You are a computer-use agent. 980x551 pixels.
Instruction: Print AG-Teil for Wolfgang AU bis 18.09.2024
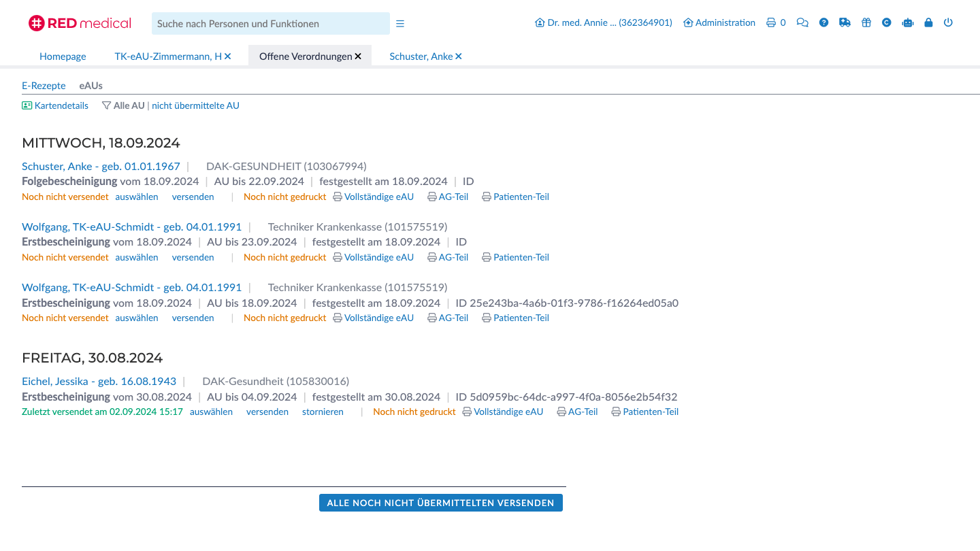coord(448,318)
